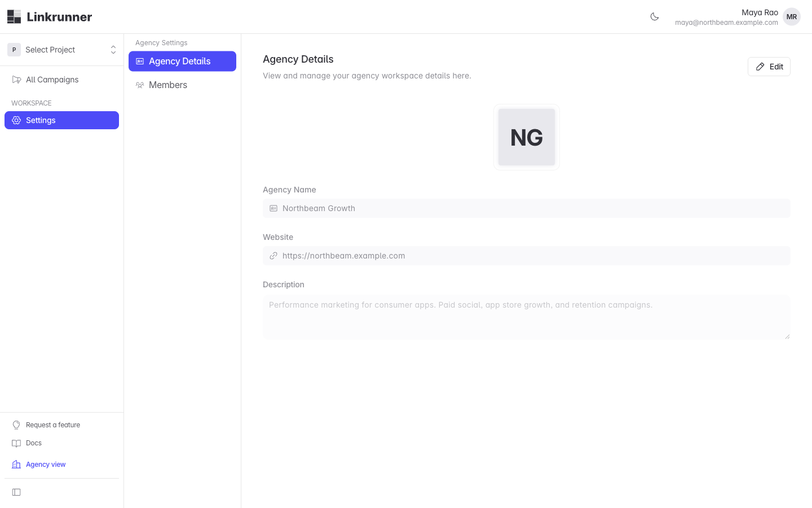Click the Select Project chevron arrows
This screenshot has height=508, width=812.
[x=113, y=50]
